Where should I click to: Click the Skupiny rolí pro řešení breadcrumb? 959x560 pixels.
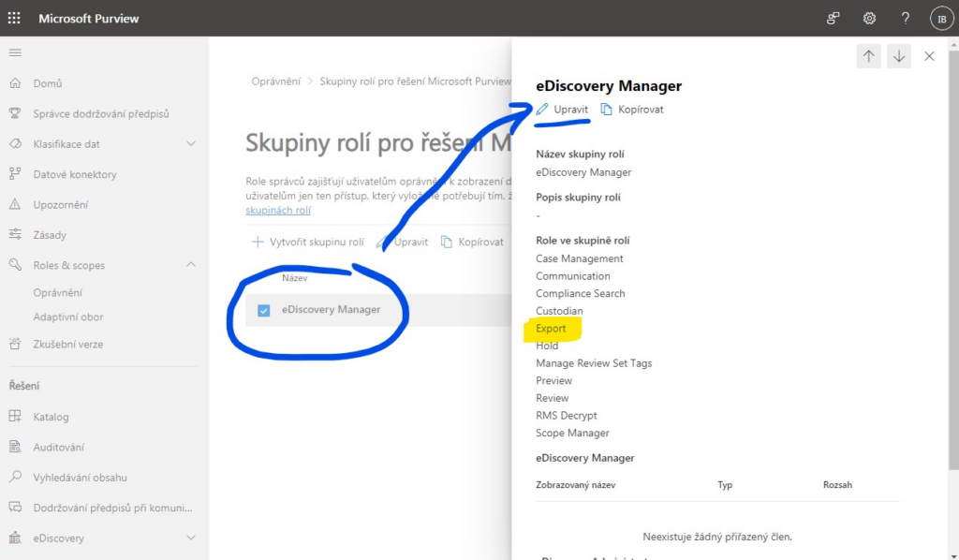[x=415, y=81]
